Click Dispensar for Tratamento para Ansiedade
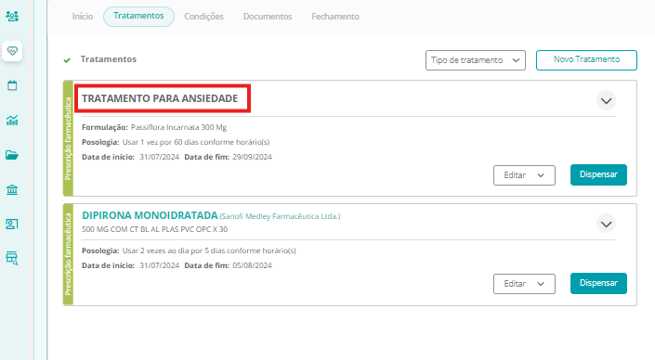Image resolution: width=655 pixels, height=360 pixels. pyautogui.click(x=599, y=175)
